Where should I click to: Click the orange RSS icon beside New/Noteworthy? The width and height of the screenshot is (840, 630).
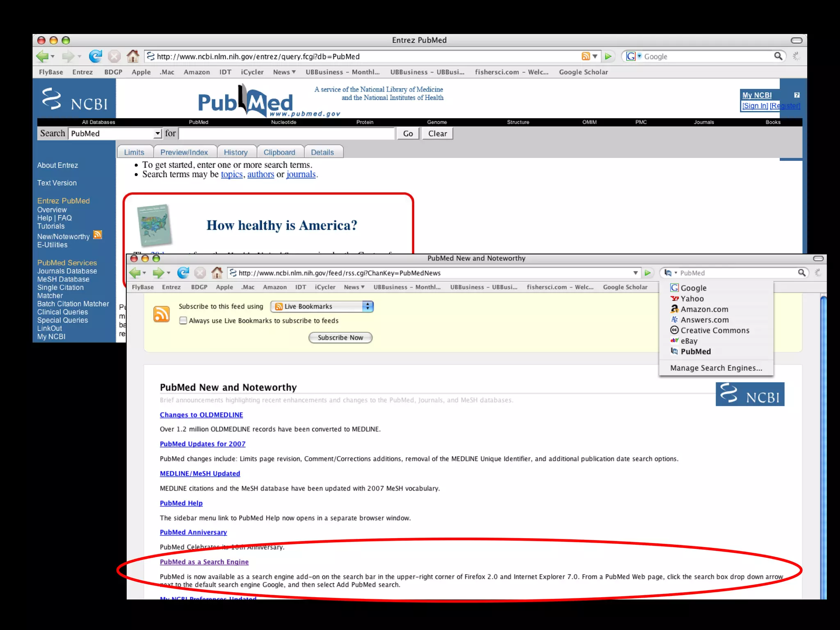point(98,235)
